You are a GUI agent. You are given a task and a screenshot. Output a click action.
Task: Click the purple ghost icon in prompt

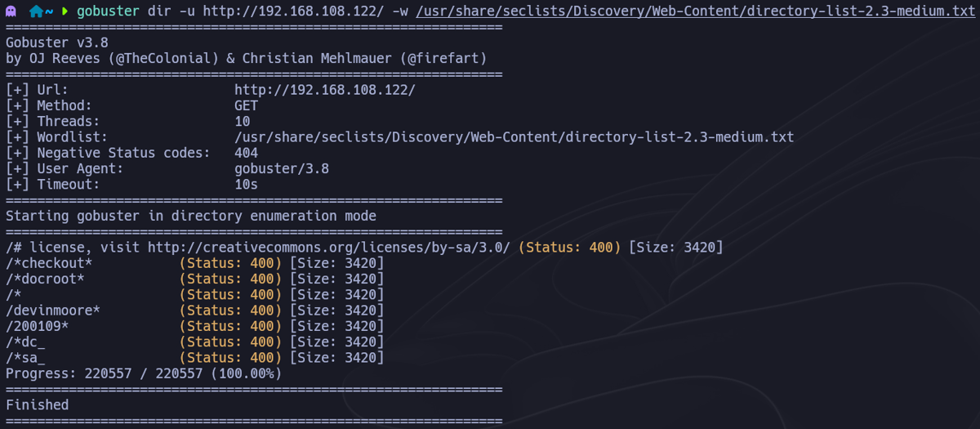(x=11, y=11)
